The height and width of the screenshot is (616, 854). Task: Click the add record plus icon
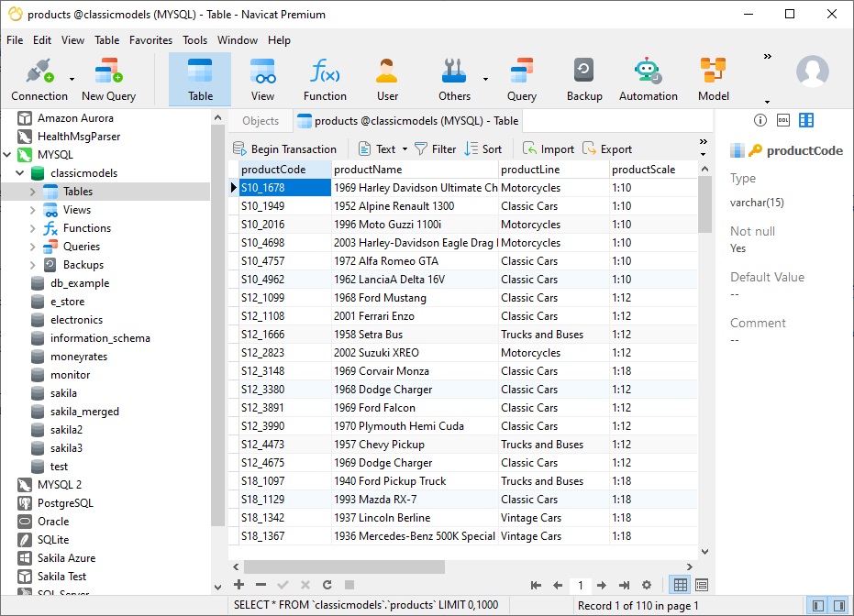point(238,585)
